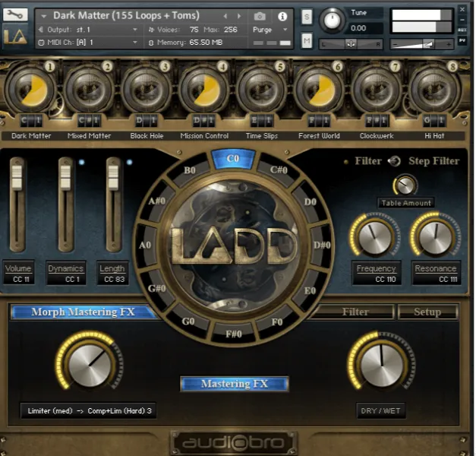Select the Mission Control loop dial 4
This screenshot has height=456, width=476.
tap(204, 90)
